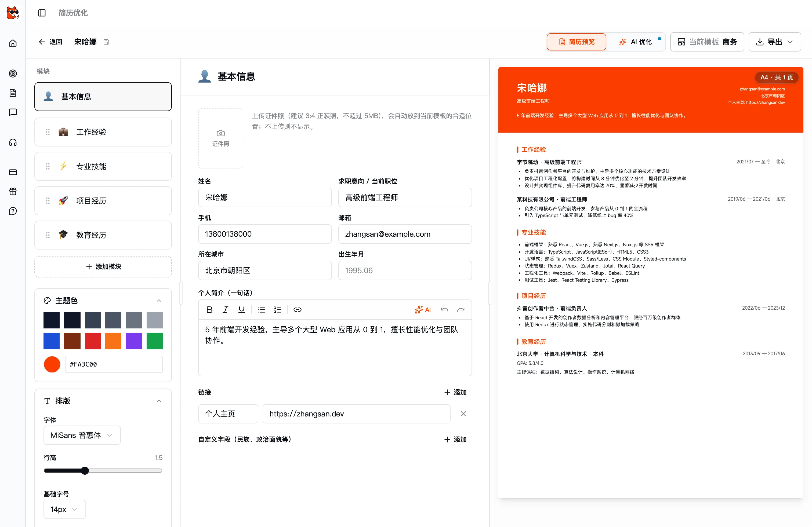
Task: Click the save icon next to 宋哈娜
Action: [x=106, y=42]
